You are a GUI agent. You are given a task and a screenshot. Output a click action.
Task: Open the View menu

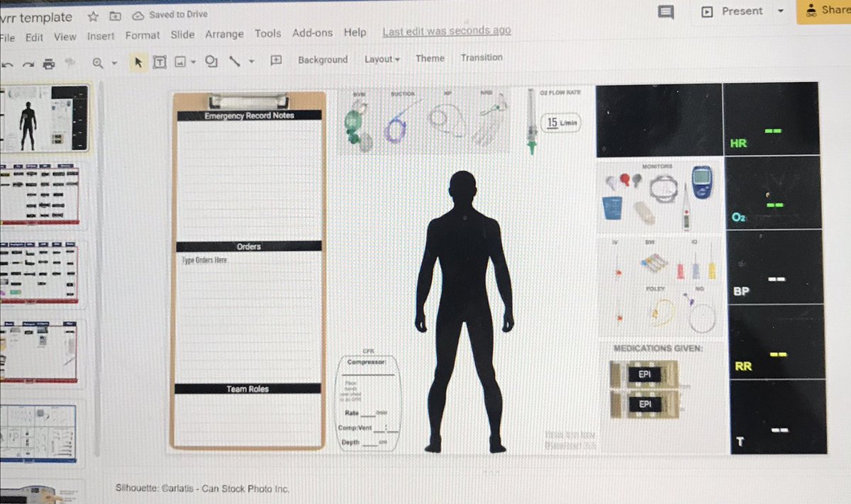65,37
